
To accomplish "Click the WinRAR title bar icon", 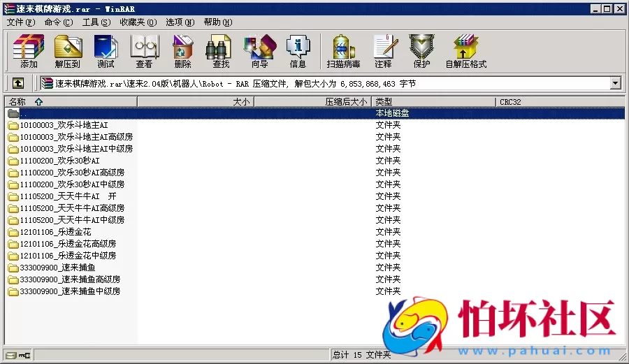I will (9, 9).
